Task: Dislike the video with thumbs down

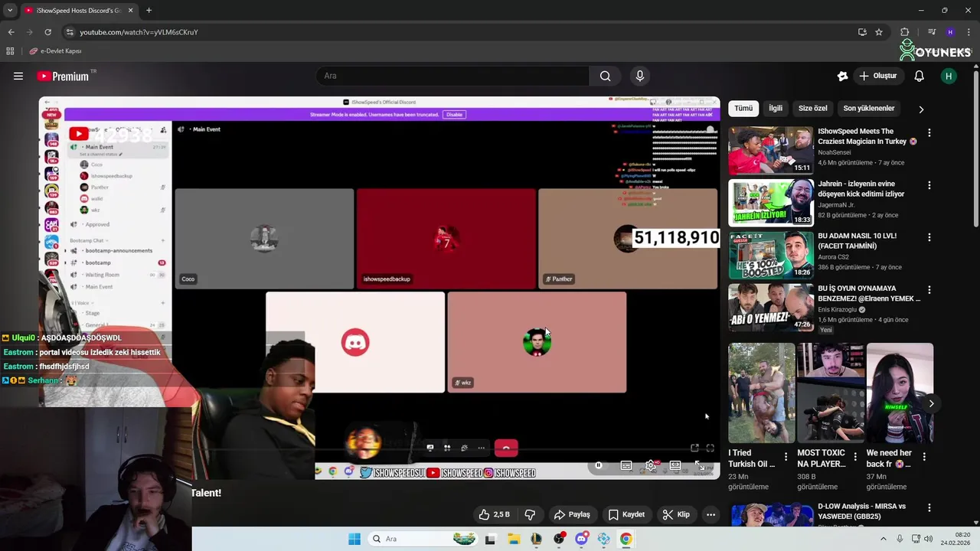Action: pos(530,514)
